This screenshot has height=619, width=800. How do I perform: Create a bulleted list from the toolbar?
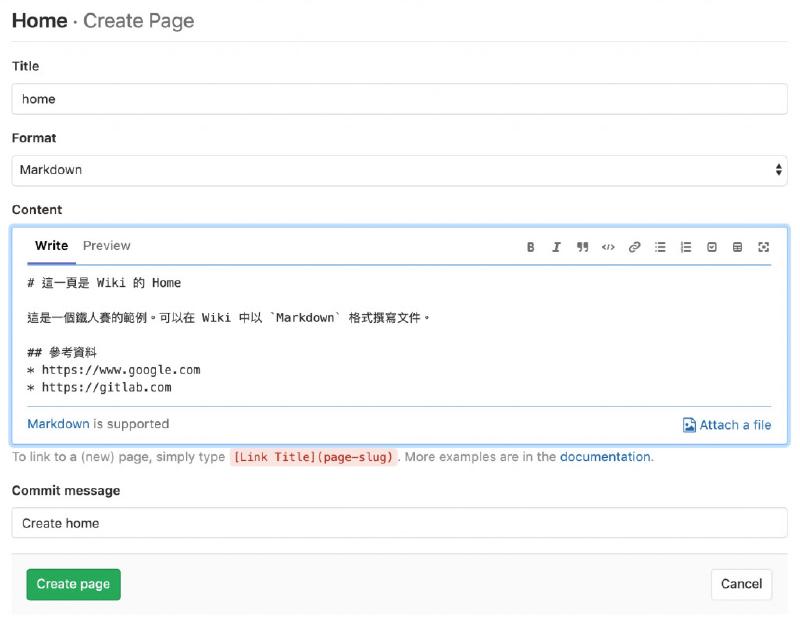(660, 246)
